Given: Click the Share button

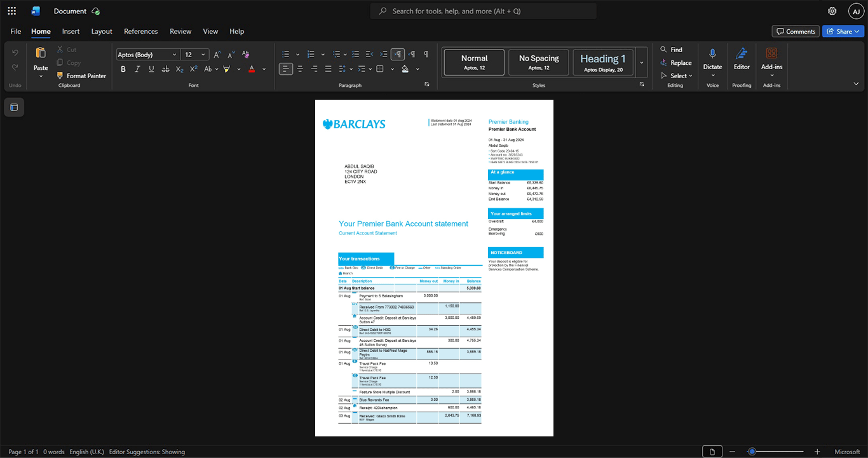Looking at the screenshot, I should coord(843,31).
